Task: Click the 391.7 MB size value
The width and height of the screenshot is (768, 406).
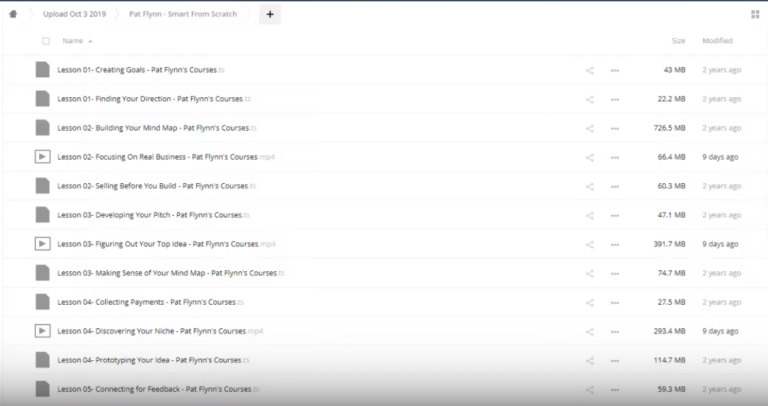Action: [x=669, y=244]
